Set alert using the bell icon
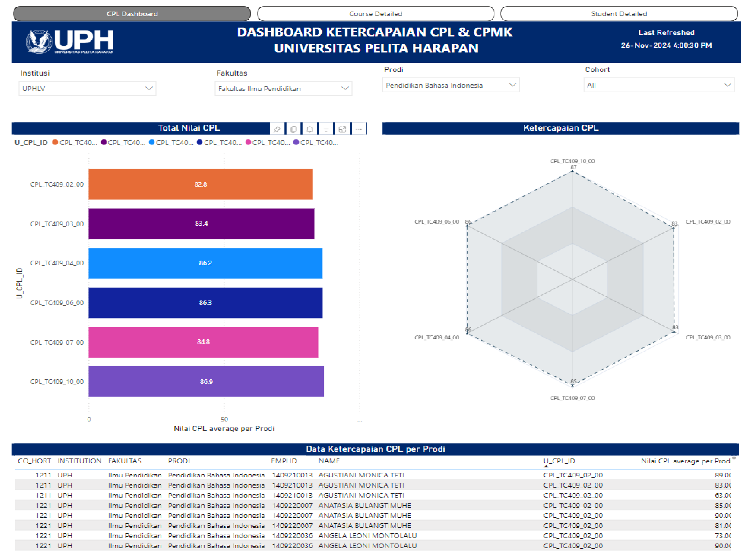 [x=310, y=129]
